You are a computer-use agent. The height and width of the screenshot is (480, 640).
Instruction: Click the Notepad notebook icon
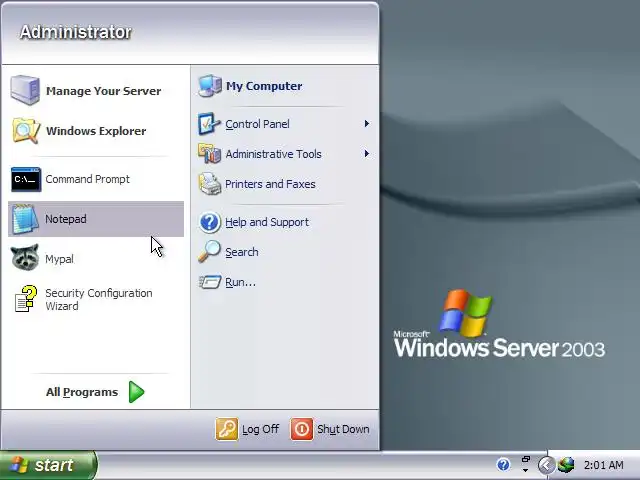coord(25,219)
